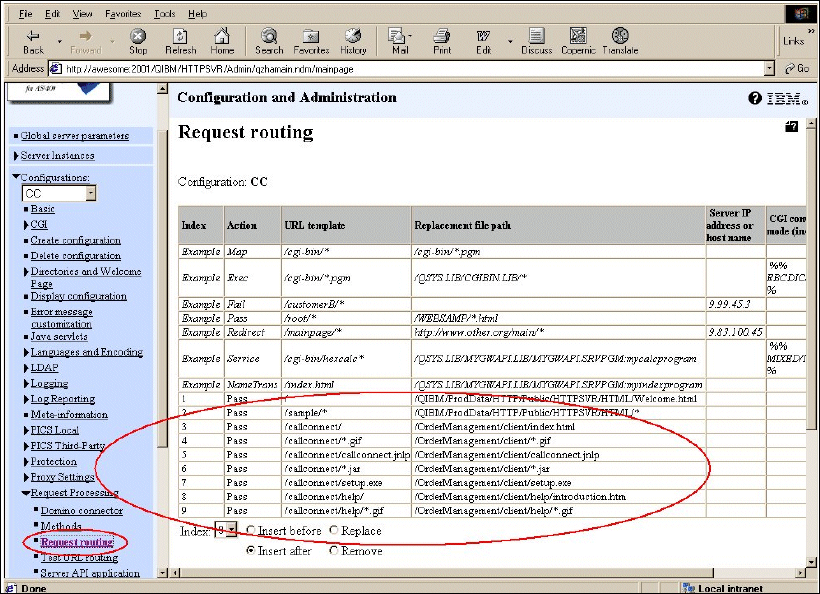
Task: Click the Links toolbar label
Action: [793, 41]
